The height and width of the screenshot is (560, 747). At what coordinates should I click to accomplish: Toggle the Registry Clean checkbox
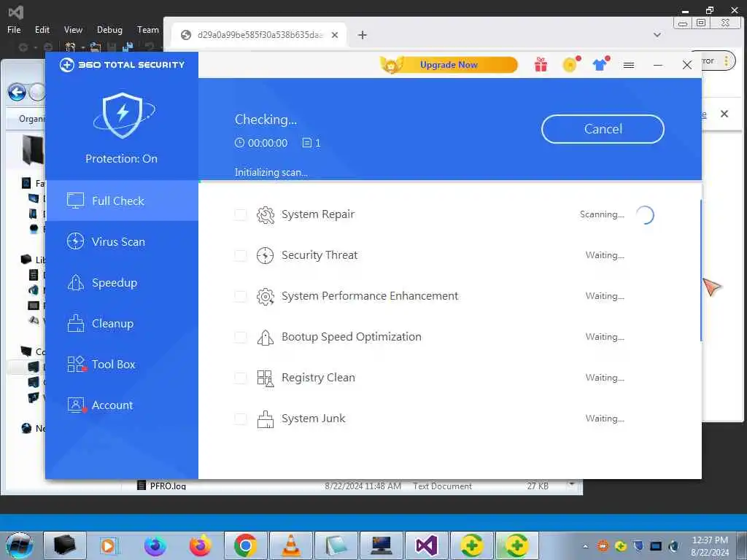click(x=241, y=378)
